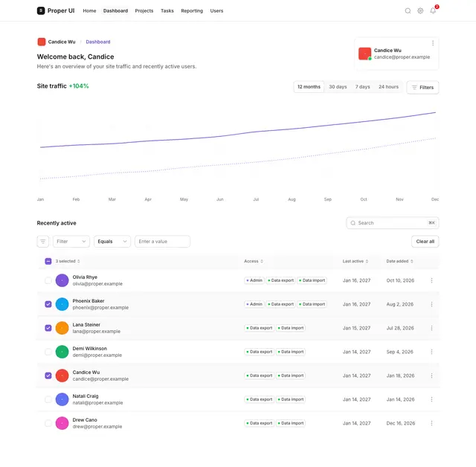Switch to the 24 hours range

(388, 87)
